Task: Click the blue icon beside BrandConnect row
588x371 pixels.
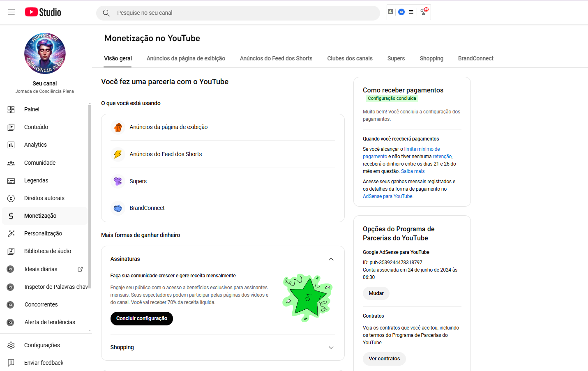Action: (x=118, y=208)
